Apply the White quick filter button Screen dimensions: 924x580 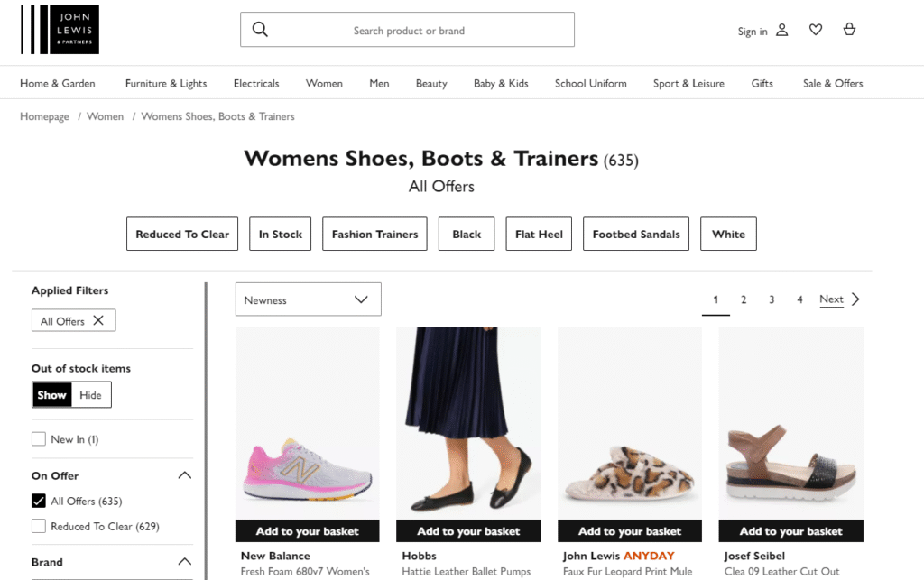[728, 234]
